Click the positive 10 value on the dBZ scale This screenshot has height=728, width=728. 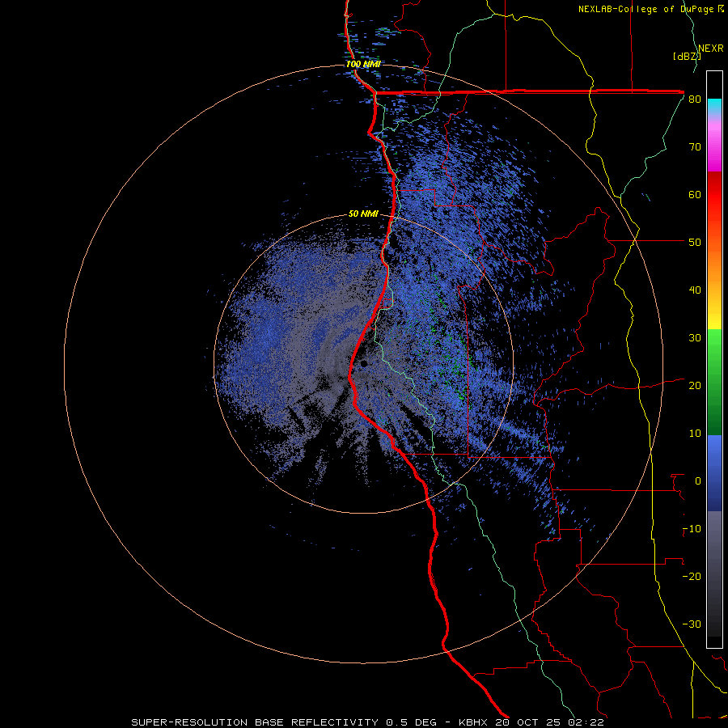click(x=695, y=434)
